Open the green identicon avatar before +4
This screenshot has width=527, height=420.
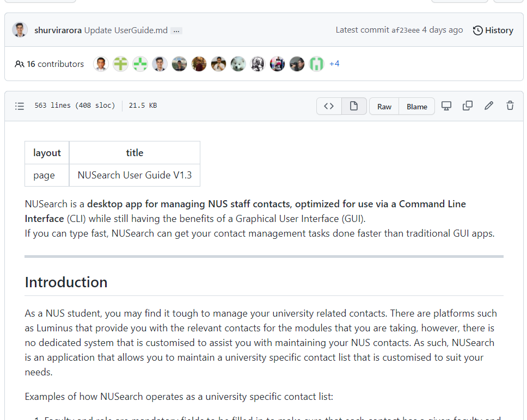(x=317, y=64)
